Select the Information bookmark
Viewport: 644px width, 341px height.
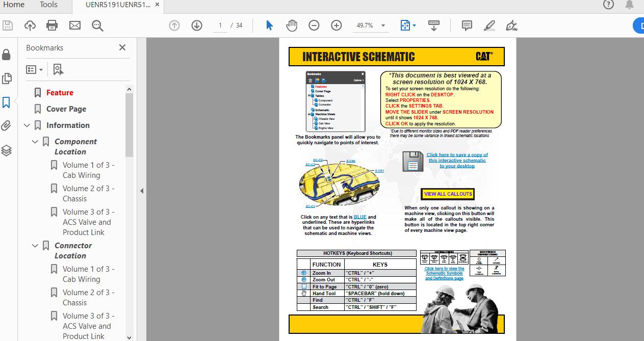click(68, 125)
